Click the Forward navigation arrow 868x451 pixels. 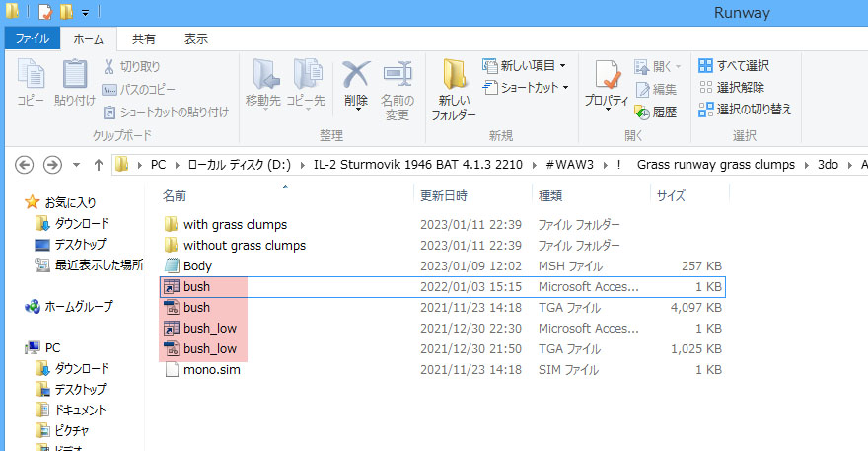click(52, 165)
